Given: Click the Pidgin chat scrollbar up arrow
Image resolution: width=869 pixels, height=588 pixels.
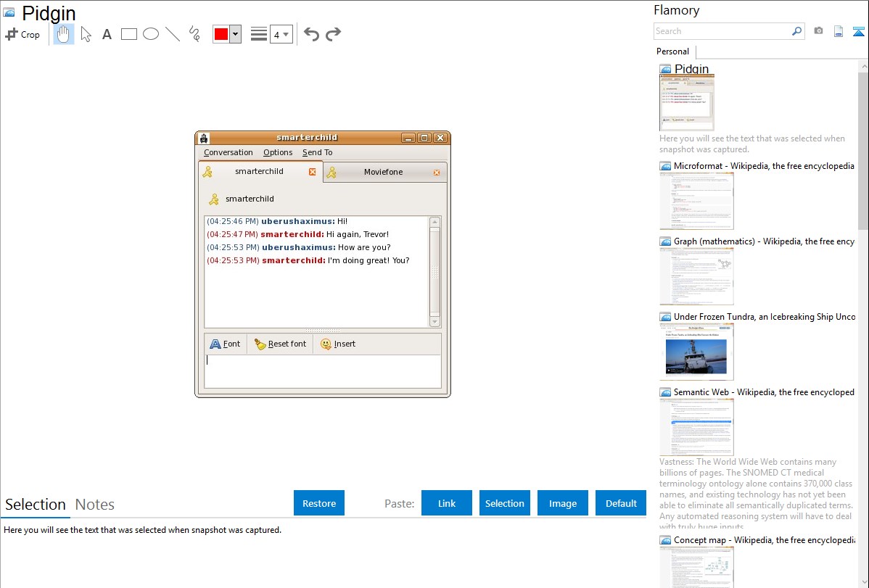Looking at the screenshot, I should 435,223.
